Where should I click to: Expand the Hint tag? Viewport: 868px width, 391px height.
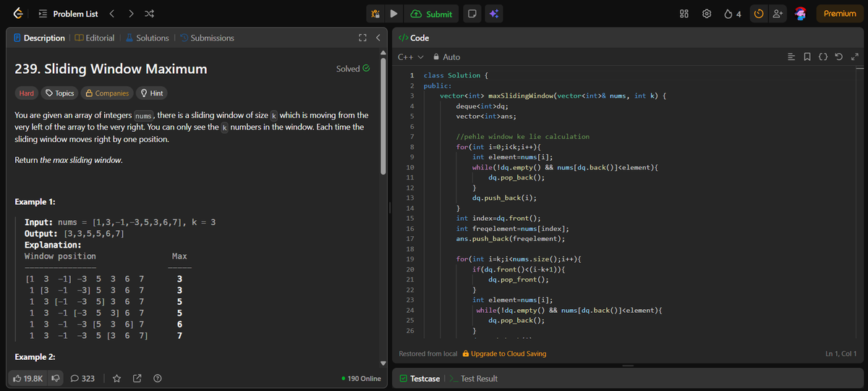(151, 93)
